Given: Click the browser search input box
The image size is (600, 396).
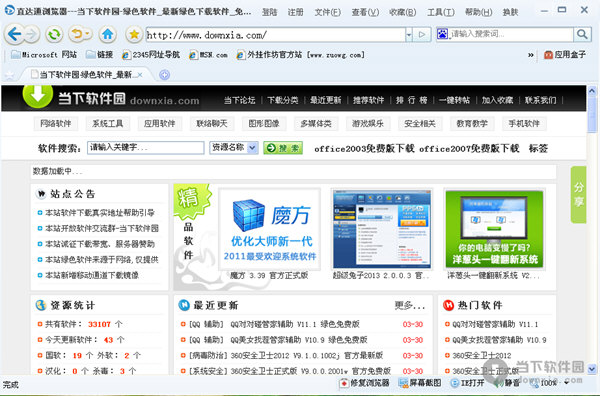Looking at the screenshot, I should coord(511,34).
